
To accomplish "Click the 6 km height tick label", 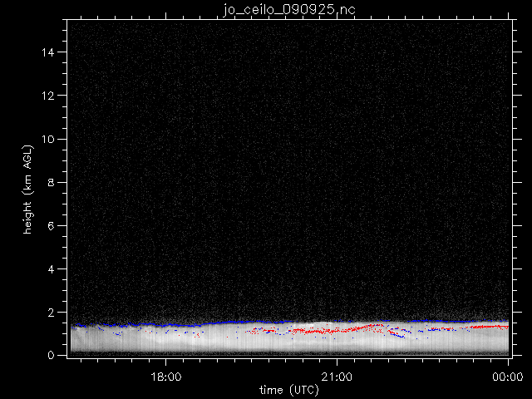I will point(54,225).
